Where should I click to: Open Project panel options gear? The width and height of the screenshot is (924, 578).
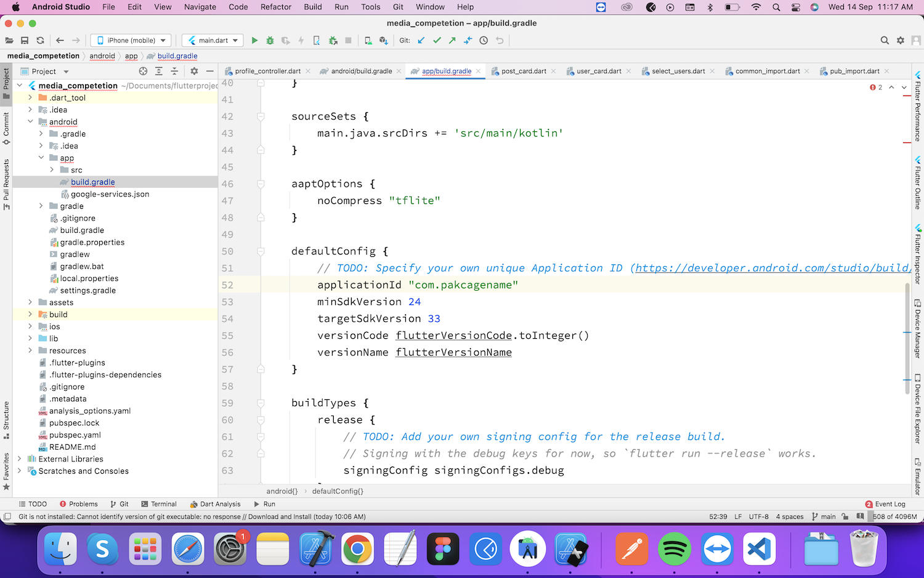click(x=194, y=71)
